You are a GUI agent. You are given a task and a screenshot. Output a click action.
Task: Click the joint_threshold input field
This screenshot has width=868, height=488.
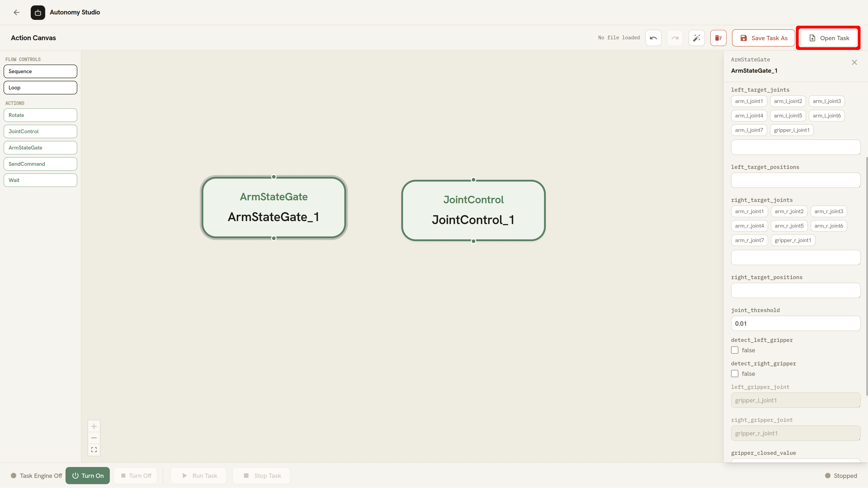tap(795, 324)
